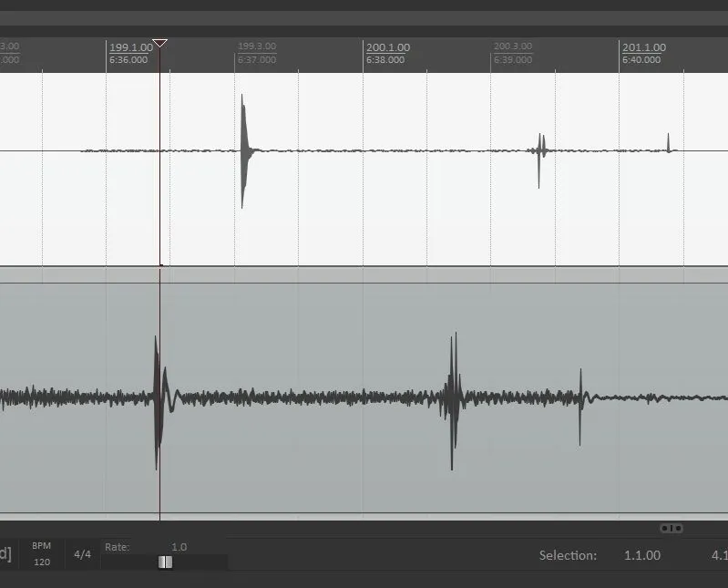Click the lower track's middle transient

pyautogui.click(x=452, y=398)
